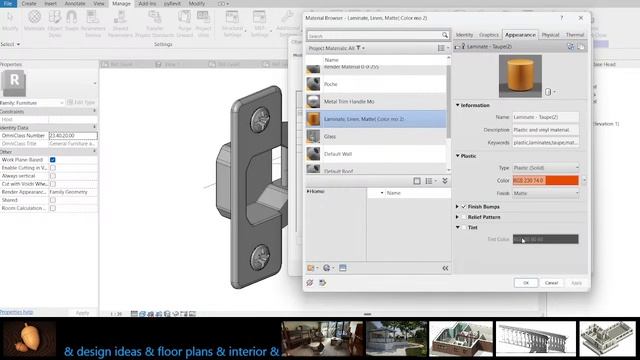This screenshot has width=640, height=360.
Task: Check the Shared checkbox in Properties
Action: (x=53, y=200)
